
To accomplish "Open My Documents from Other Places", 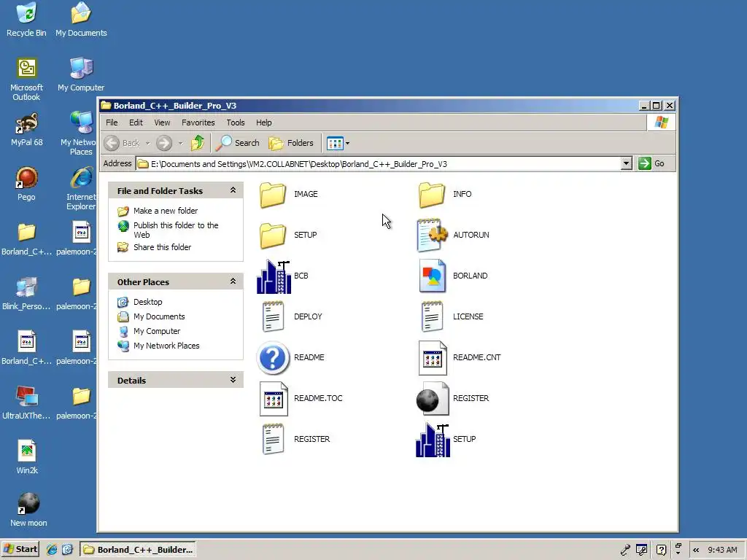I will (159, 316).
